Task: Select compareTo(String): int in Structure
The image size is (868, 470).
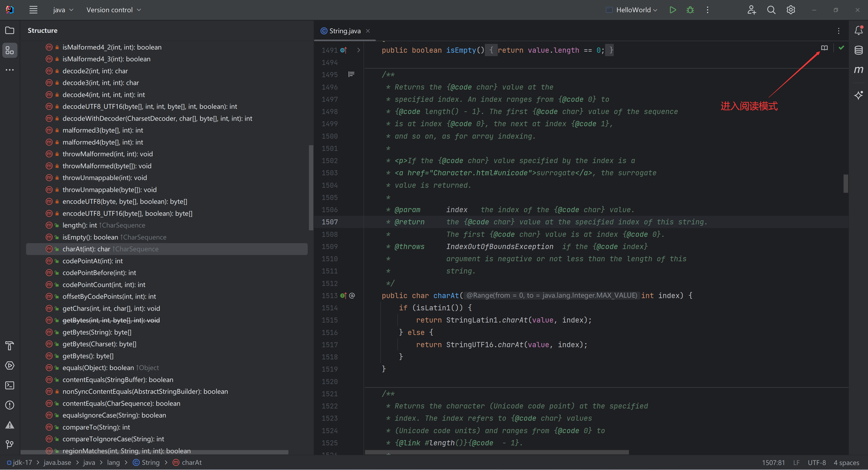Action: pyautogui.click(x=167, y=427)
